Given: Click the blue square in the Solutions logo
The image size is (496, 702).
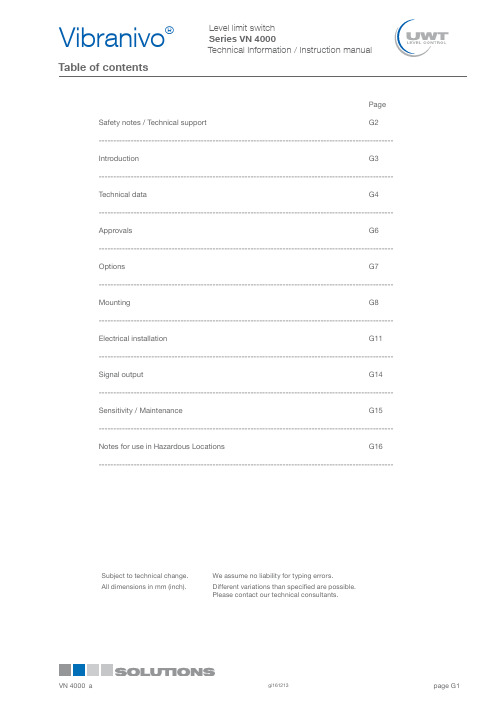Looking at the screenshot, I should coord(79,670).
